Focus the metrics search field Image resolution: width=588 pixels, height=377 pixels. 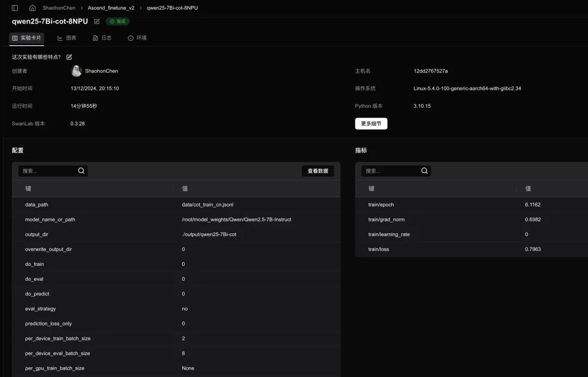pyautogui.click(x=396, y=171)
